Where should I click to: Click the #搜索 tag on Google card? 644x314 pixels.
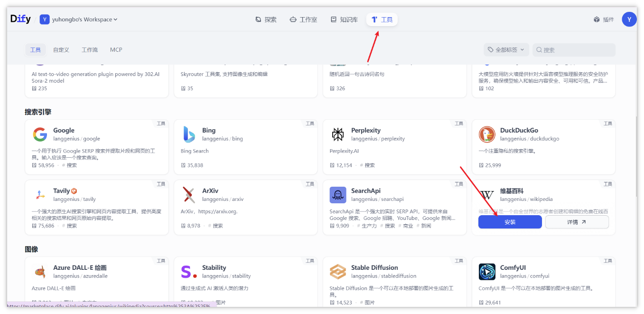click(x=69, y=165)
